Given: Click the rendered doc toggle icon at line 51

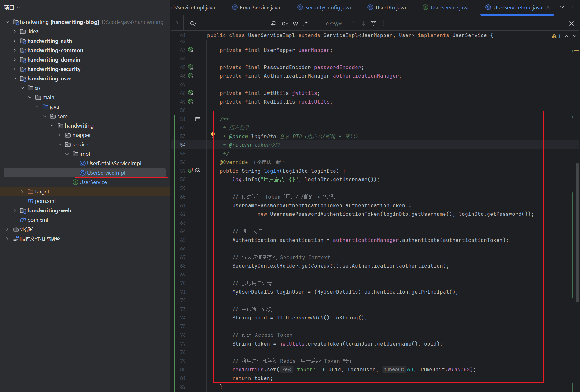Looking at the screenshot, I should 197,119.
